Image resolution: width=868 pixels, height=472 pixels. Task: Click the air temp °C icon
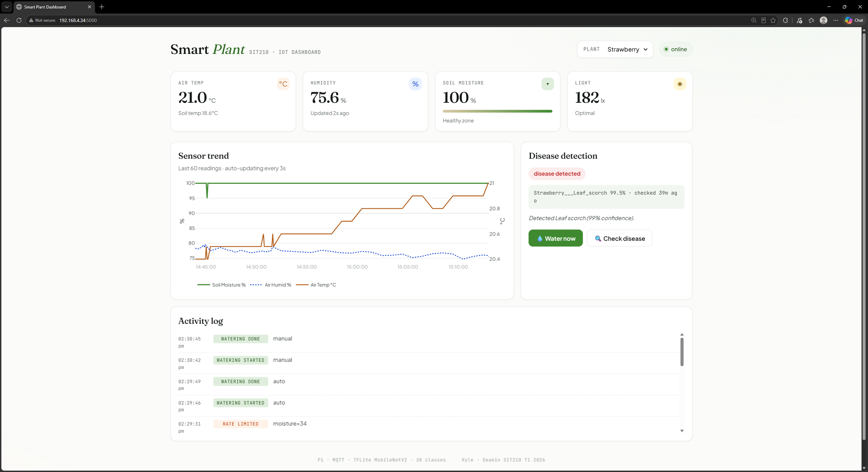point(283,84)
